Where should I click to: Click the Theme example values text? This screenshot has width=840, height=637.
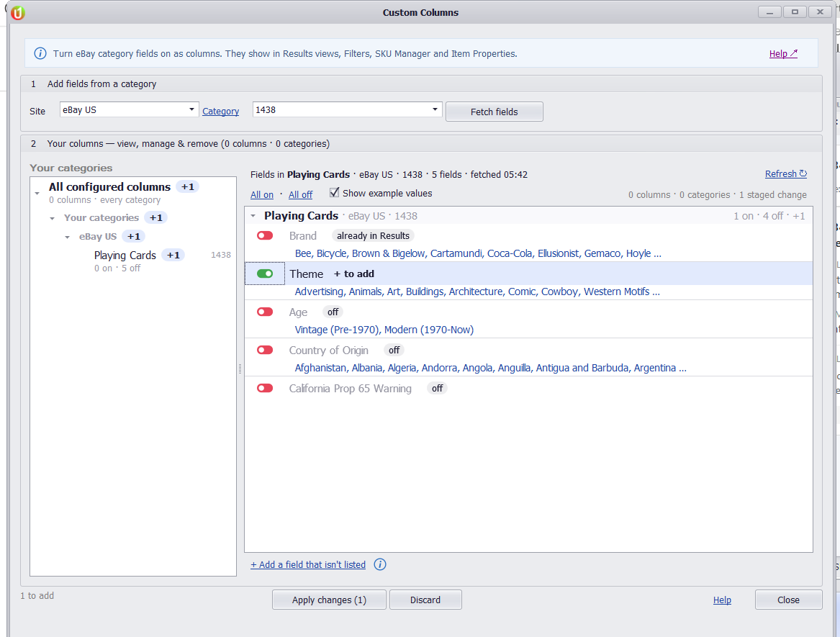click(477, 292)
